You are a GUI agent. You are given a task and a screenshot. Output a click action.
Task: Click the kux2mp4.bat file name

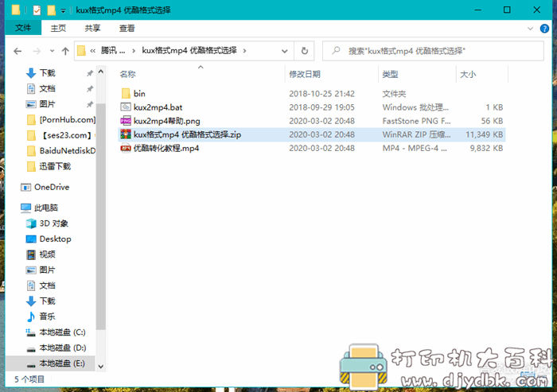pos(158,107)
